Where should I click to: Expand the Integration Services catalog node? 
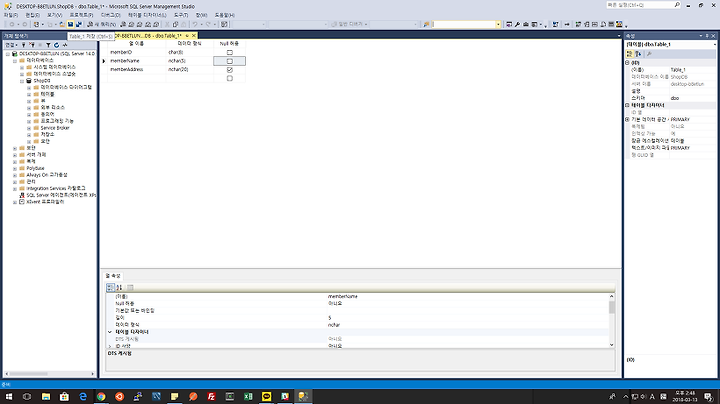(15, 189)
